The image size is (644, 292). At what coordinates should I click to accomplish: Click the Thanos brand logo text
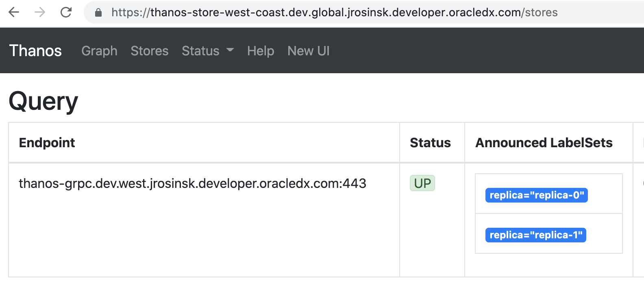[x=35, y=51]
